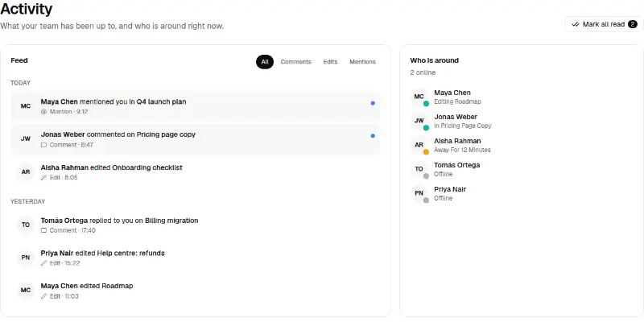The image size is (644, 322).
Task: Click the In Pricing Page Copy status
Action: [462, 126]
